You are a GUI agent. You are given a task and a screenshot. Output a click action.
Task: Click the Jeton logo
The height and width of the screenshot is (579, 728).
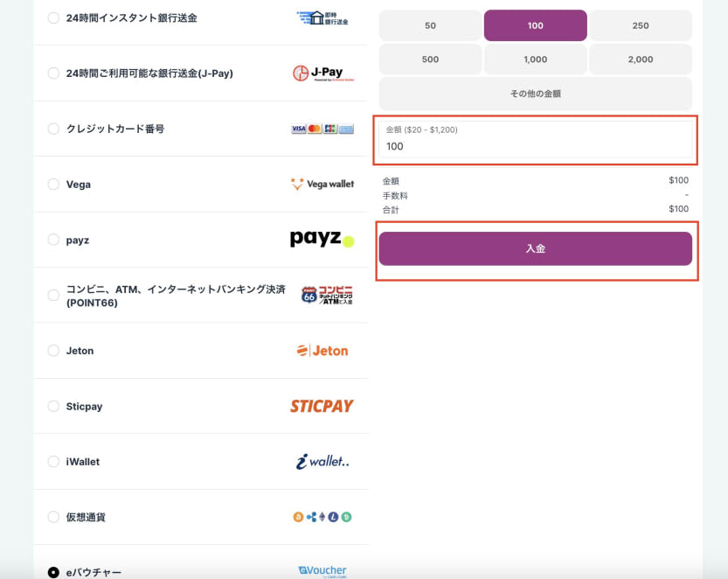pyautogui.click(x=322, y=351)
